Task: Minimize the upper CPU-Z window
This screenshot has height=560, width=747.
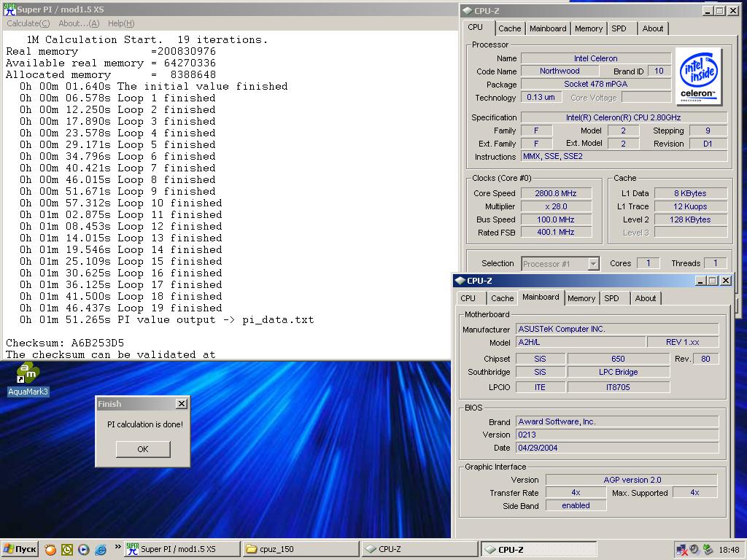Action: pyautogui.click(x=708, y=10)
